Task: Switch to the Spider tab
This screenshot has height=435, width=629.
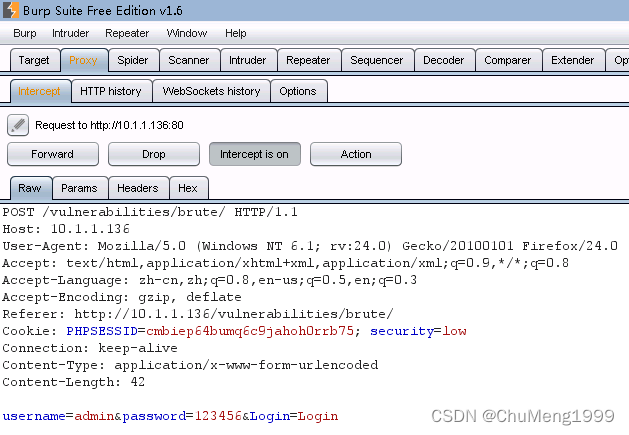Action: pos(133,60)
